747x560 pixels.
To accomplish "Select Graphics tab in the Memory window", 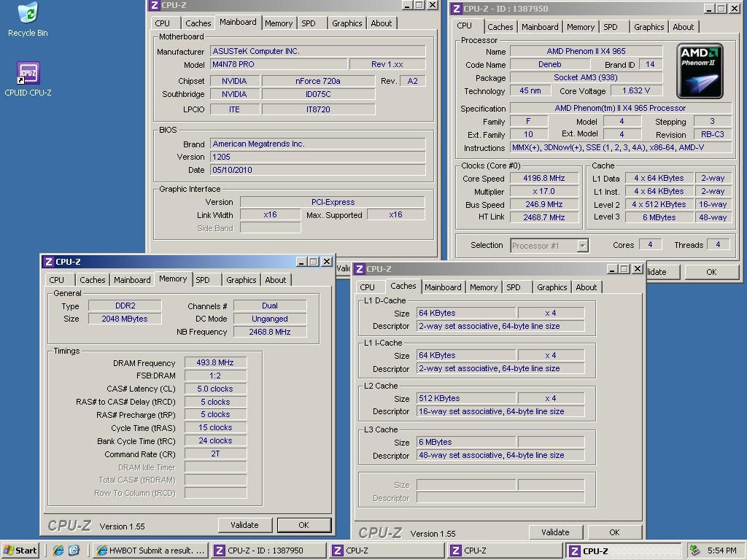I will 241,280.
